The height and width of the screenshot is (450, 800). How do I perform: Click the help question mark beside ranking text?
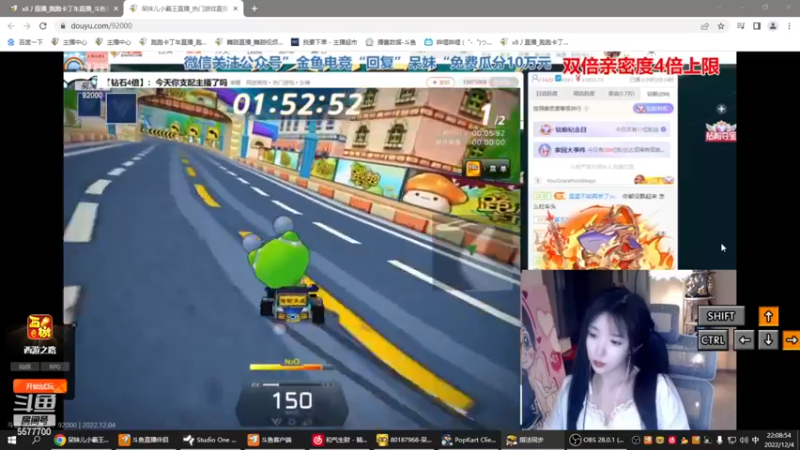pyautogui.click(x=587, y=109)
